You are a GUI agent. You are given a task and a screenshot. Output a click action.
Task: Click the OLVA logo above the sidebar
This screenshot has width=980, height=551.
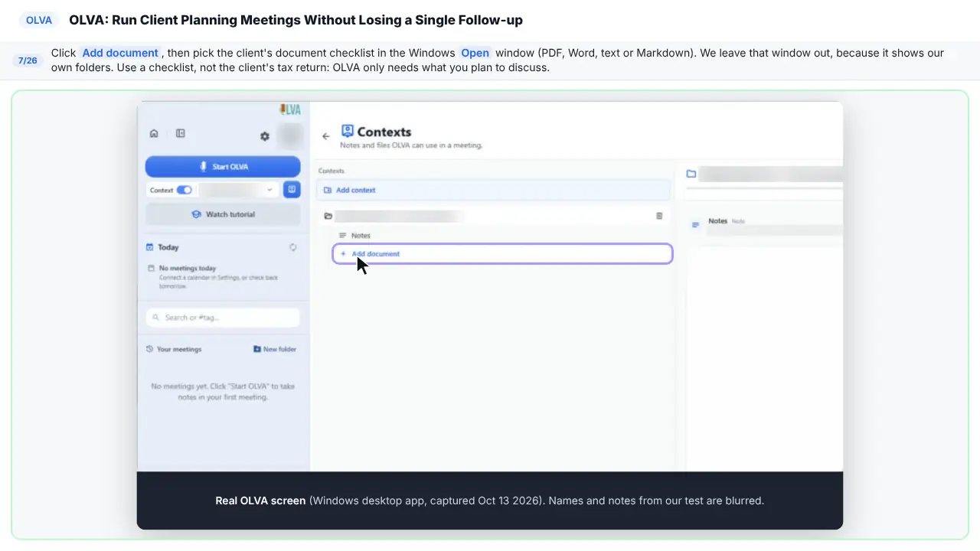point(290,109)
